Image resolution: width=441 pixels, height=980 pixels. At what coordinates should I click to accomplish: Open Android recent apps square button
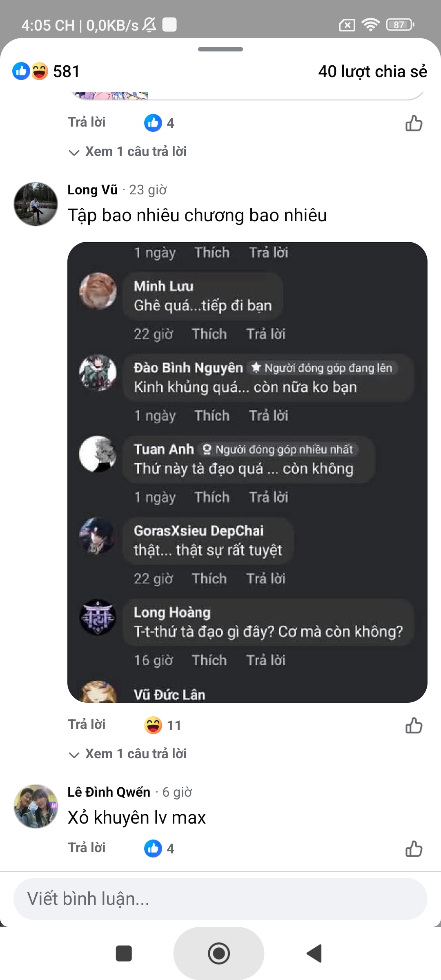point(124,953)
